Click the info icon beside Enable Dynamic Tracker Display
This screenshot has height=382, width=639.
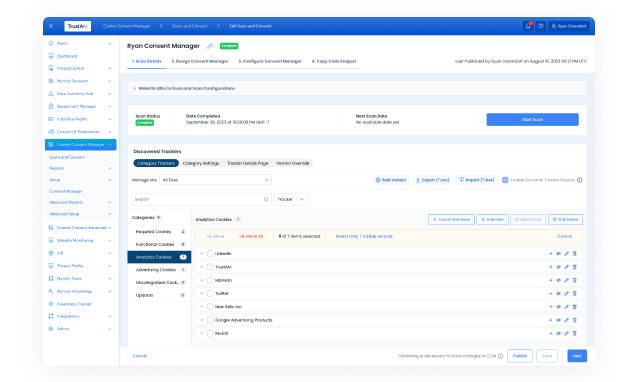[x=580, y=180]
